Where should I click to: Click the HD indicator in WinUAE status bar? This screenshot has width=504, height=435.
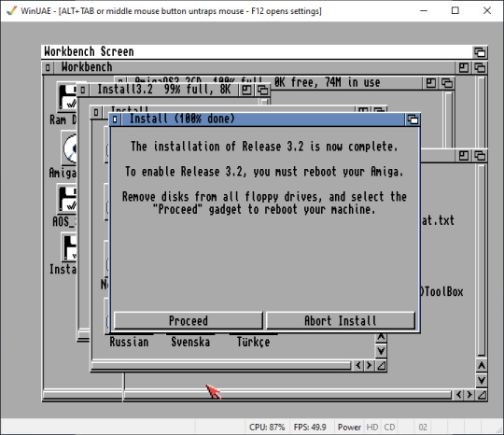pyautogui.click(x=372, y=428)
